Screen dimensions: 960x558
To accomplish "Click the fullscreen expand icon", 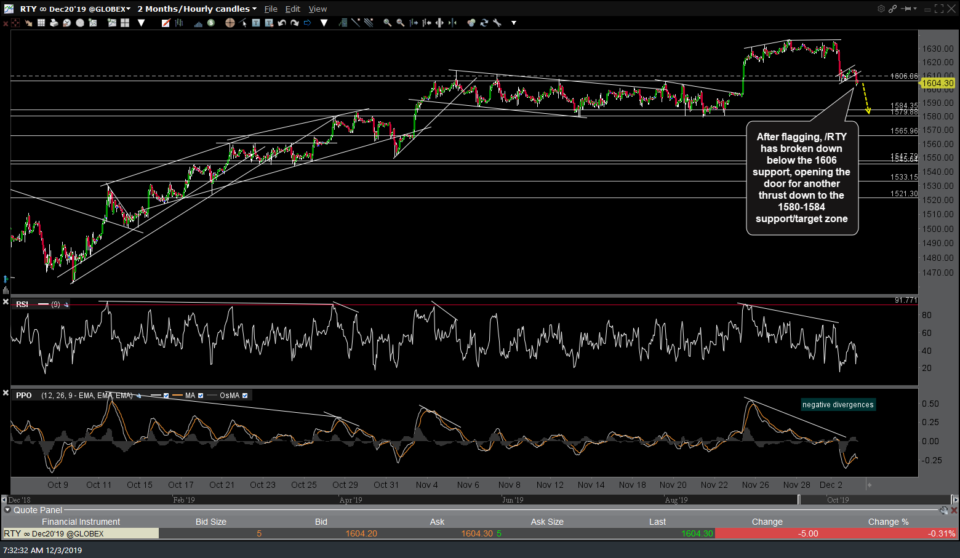I will [939, 8].
